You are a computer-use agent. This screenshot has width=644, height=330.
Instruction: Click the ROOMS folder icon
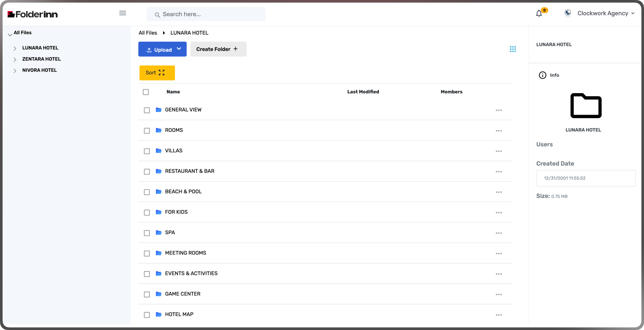pyautogui.click(x=158, y=130)
